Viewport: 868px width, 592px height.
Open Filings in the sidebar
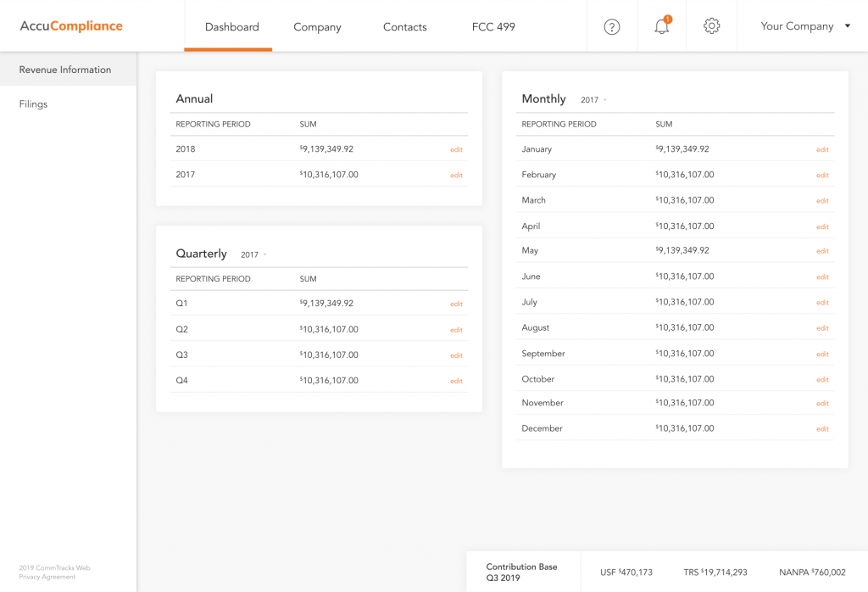pos(34,104)
